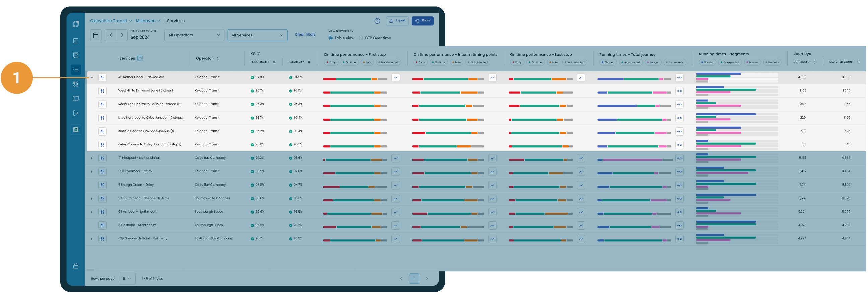Click the horizontal scrollbar below the table
Image resolution: width=868 pixels, height=295 pixels.
90,270
